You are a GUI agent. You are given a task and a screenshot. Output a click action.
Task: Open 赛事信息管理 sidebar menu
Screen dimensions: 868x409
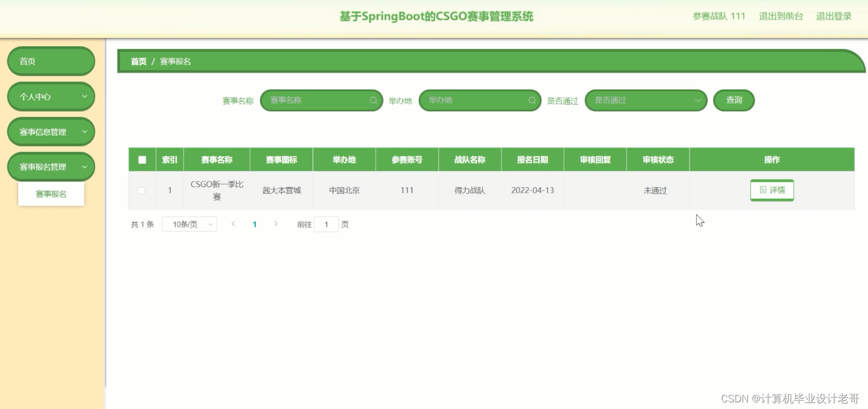[x=51, y=132]
